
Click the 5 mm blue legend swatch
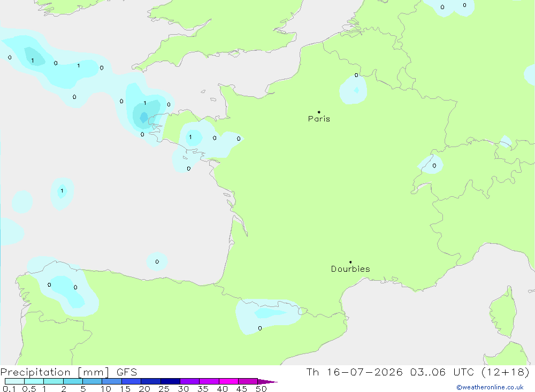pyautogui.click(x=92, y=381)
